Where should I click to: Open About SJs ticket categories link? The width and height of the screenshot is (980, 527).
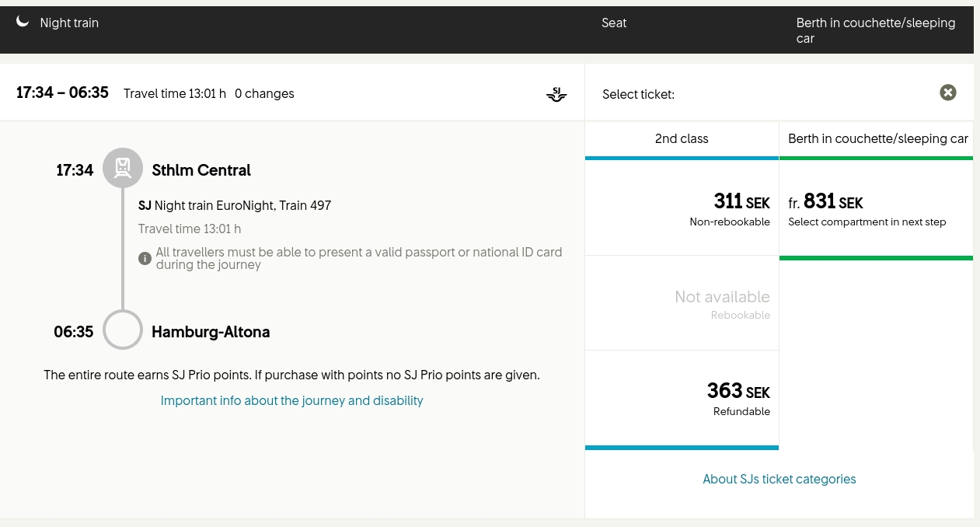click(779, 480)
